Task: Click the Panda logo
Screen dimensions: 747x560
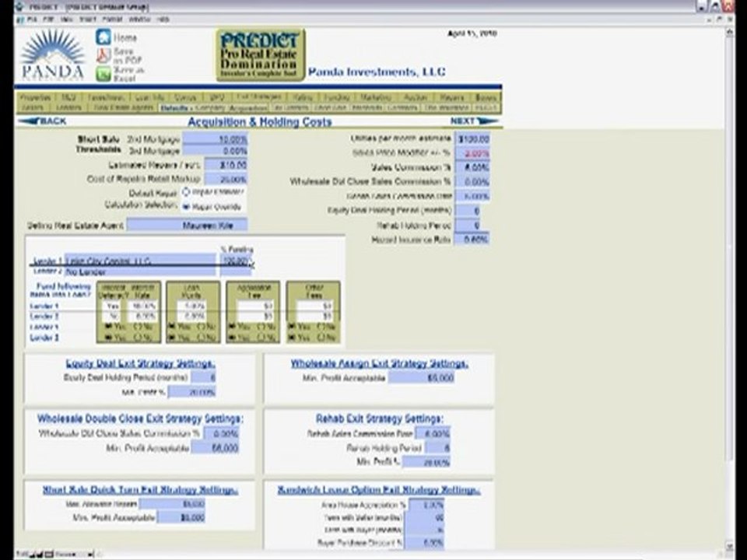Action: click(x=52, y=55)
